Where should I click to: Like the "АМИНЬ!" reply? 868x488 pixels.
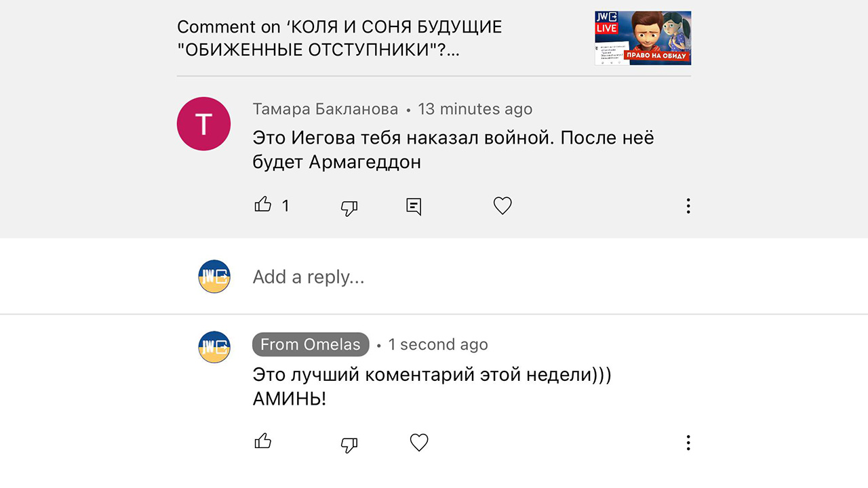(x=263, y=442)
